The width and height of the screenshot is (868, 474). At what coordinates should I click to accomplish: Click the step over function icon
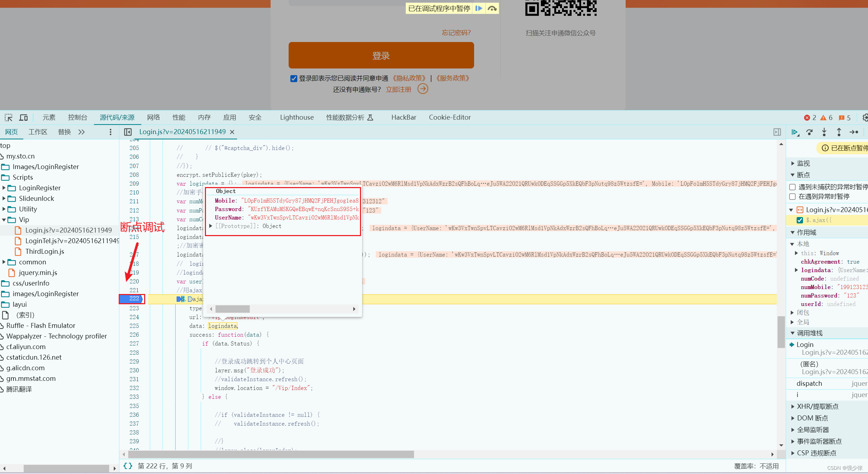(809, 132)
